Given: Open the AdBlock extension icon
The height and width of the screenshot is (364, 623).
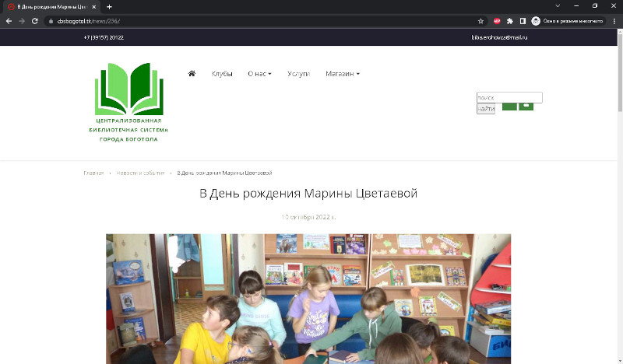Looking at the screenshot, I should click(x=497, y=21).
